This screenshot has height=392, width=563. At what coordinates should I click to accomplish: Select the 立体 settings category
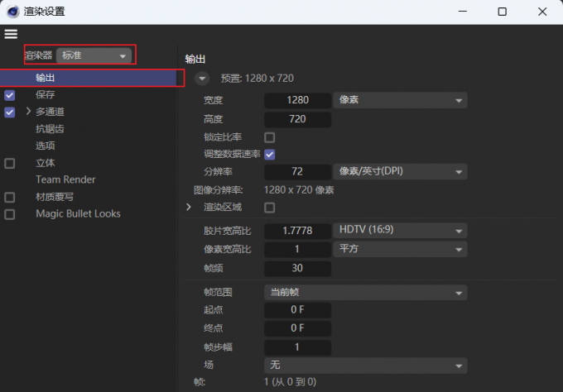click(x=46, y=163)
